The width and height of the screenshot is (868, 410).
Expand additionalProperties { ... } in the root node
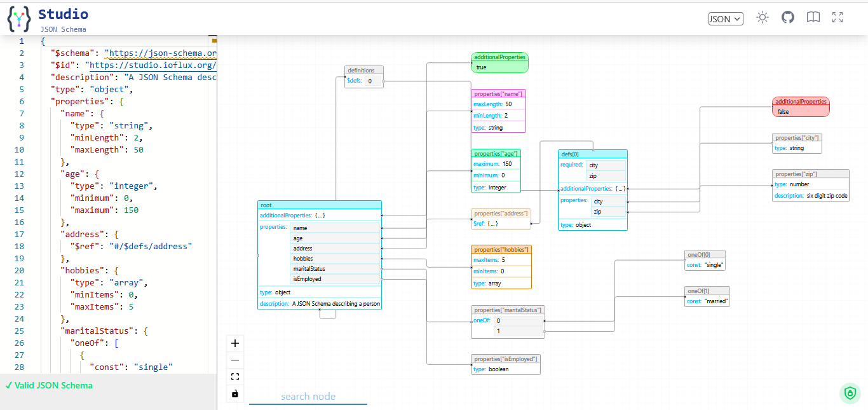(x=320, y=215)
